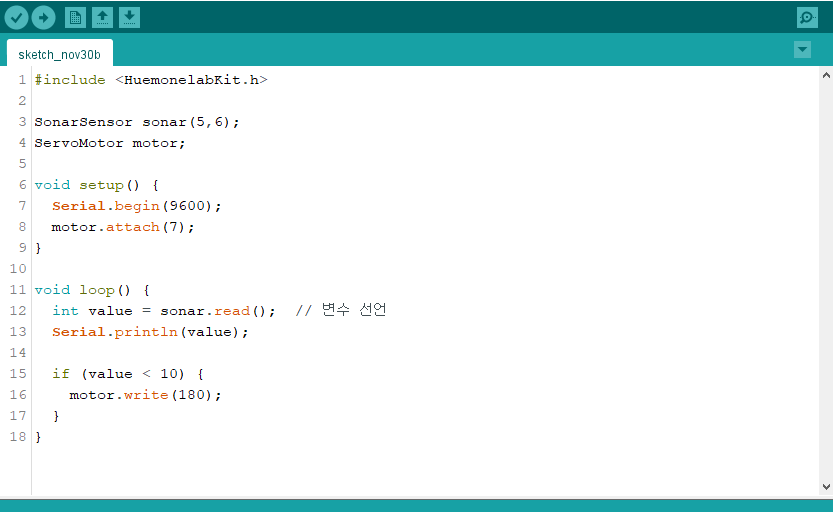
Task: Click scrollbar down arrow in editor
Action: point(826,487)
